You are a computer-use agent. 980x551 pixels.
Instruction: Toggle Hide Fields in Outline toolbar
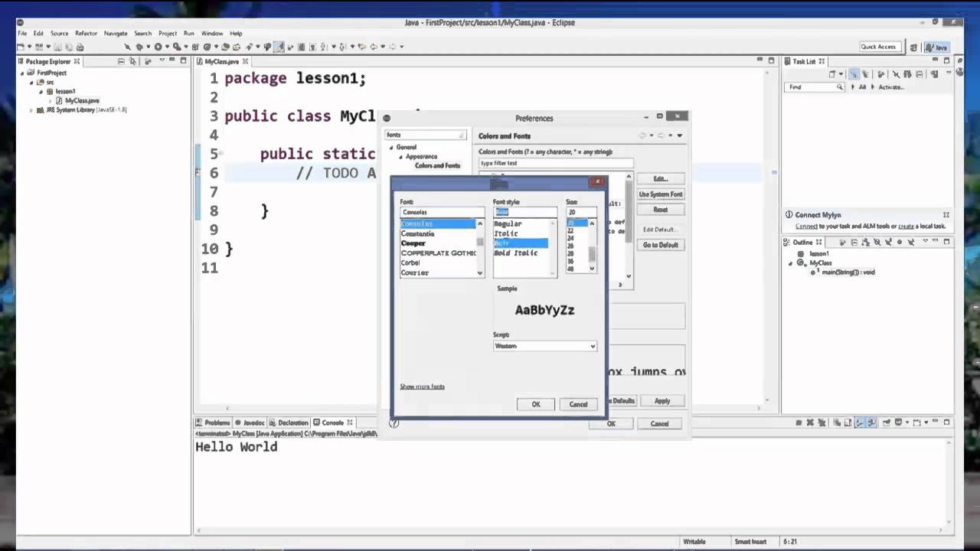point(877,242)
